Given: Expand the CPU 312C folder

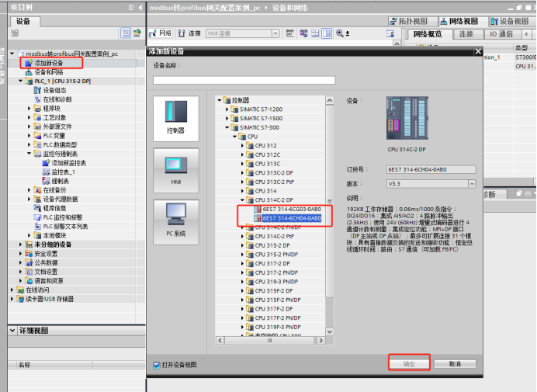Looking at the screenshot, I should (242, 154).
